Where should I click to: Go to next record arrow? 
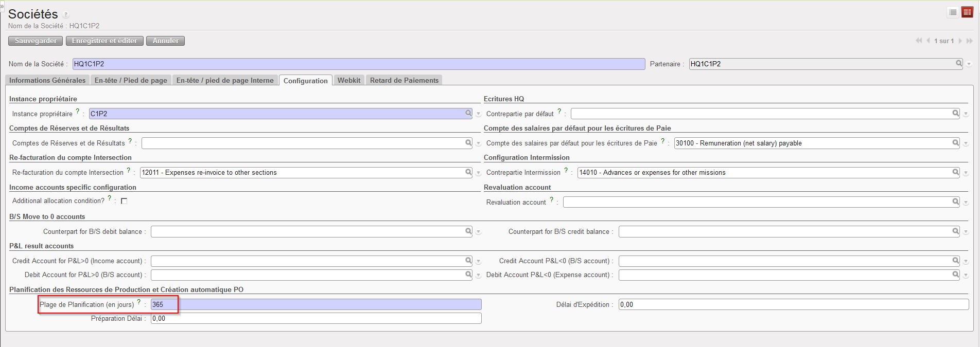click(x=960, y=41)
